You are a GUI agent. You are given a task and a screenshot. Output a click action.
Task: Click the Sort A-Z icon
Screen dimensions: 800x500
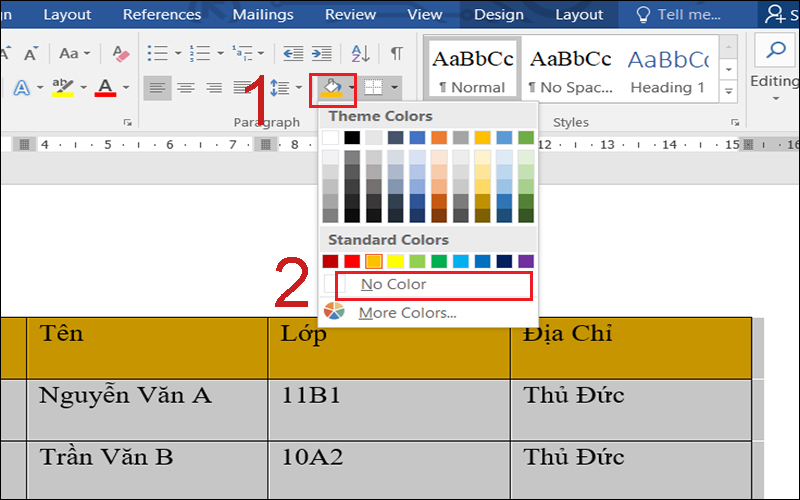(361, 53)
